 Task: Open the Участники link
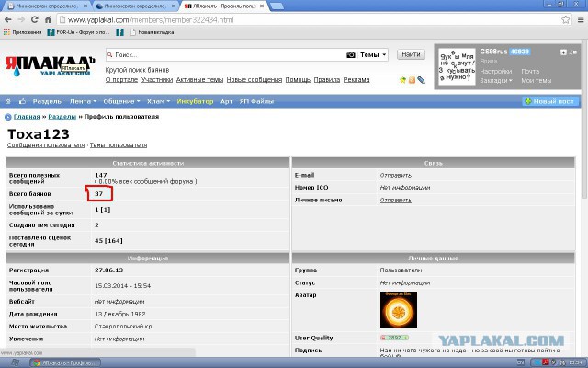[157, 80]
